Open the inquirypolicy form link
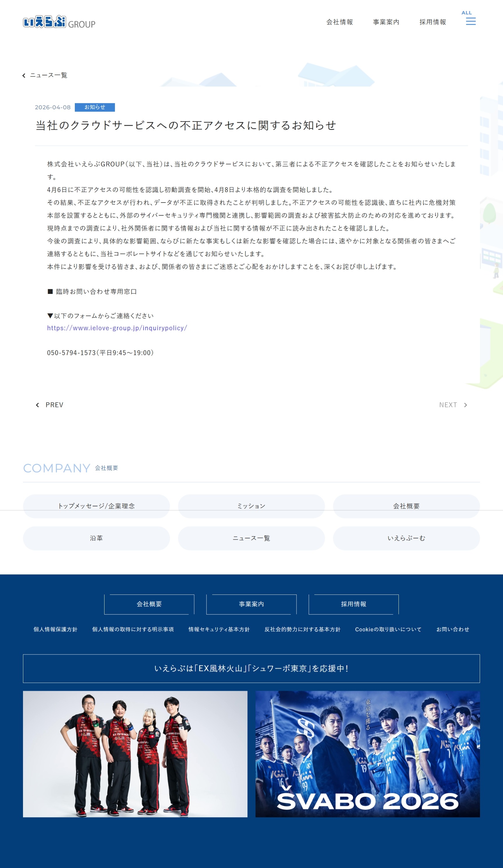Viewport: 503px width, 868px height. pos(117,328)
